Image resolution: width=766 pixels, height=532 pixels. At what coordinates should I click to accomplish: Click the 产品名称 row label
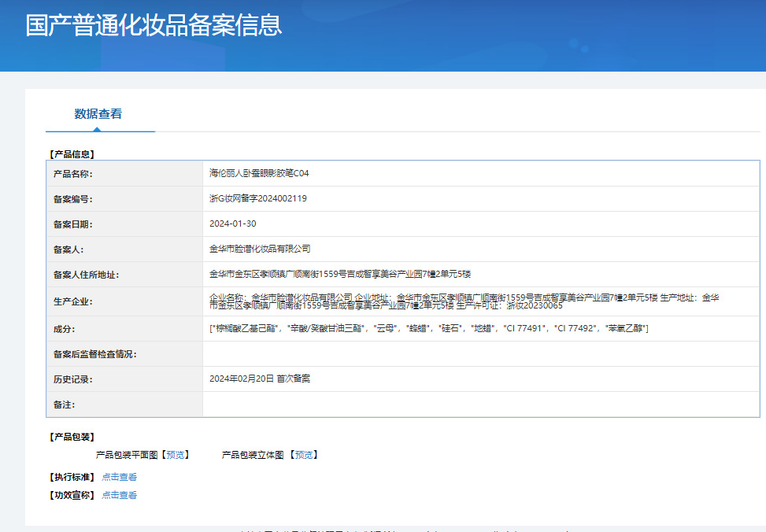[72, 174]
